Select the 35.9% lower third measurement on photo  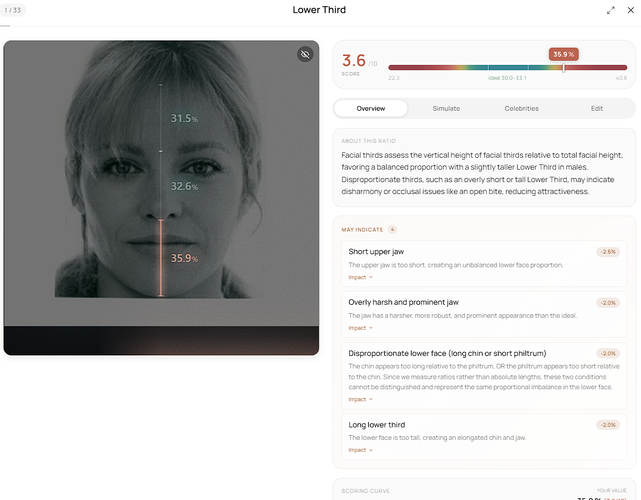[184, 258]
